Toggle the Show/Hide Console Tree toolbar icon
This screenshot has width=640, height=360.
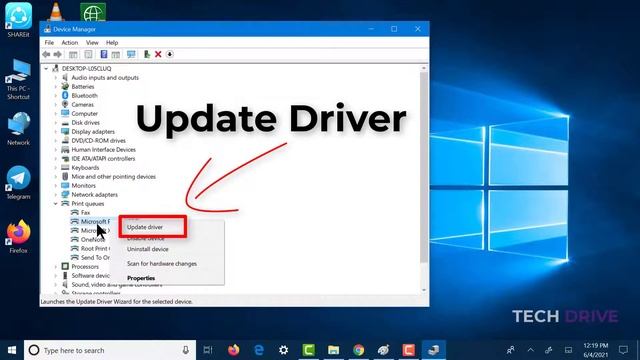(73, 54)
